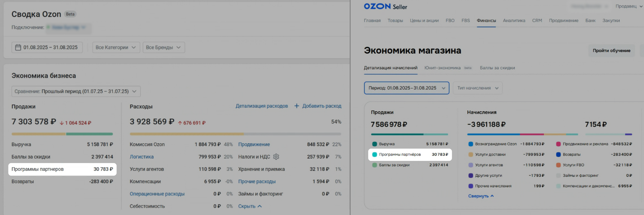Click the Баллы за скидки green marker
The height and width of the screenshot is (215, 644).
[375, 165]
